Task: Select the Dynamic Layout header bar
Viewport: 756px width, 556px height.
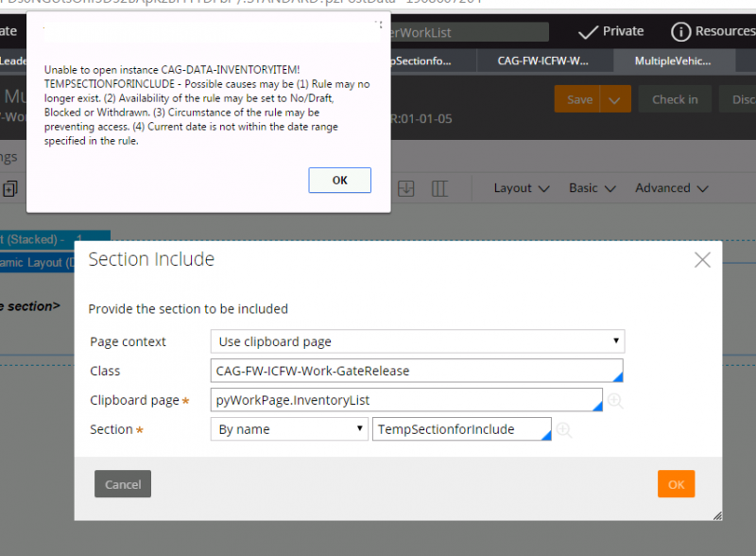Action: click(x=37, y=263)
